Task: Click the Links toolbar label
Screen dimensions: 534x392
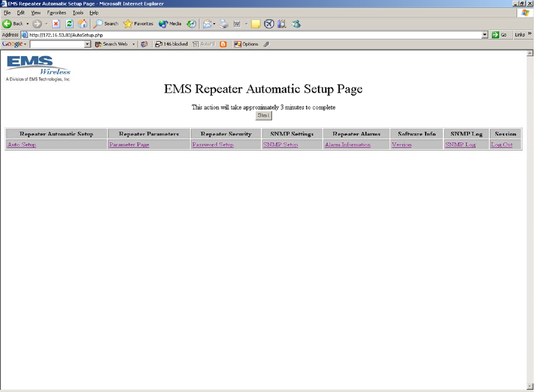Action: 520,35
